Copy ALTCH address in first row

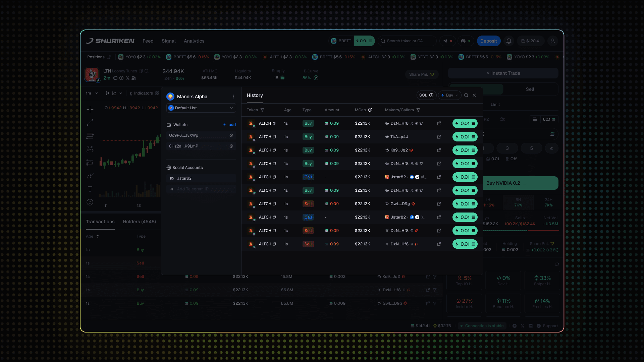274,123
